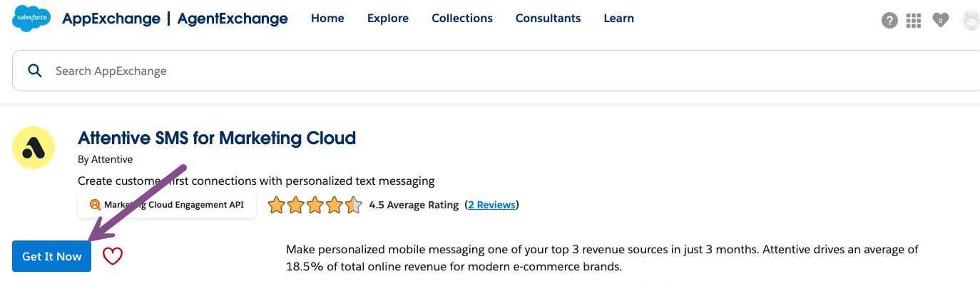Click the yellow Attentive app logo

(x=34, y=148)
